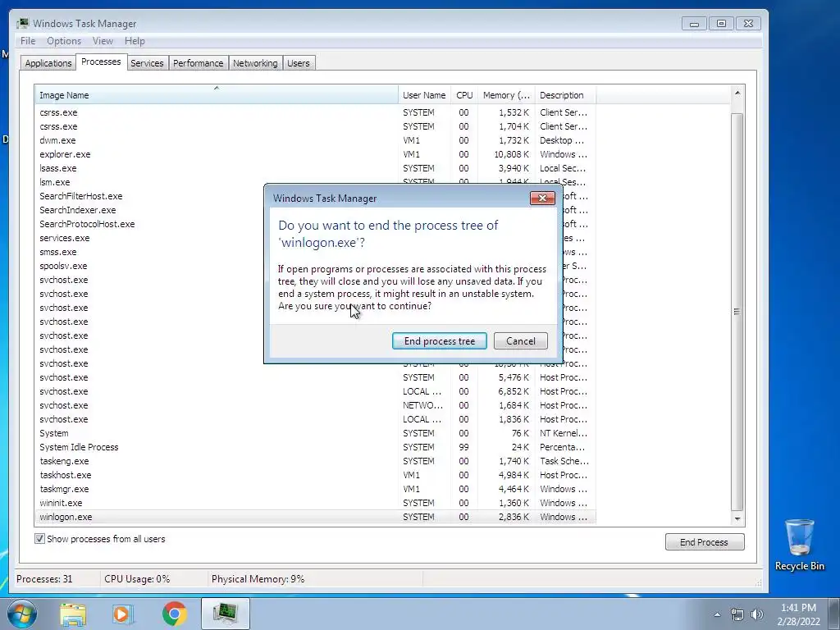Click the process list scrollbar thumb
The width and height of the screenshot is (840, 630).
point(737,311)
